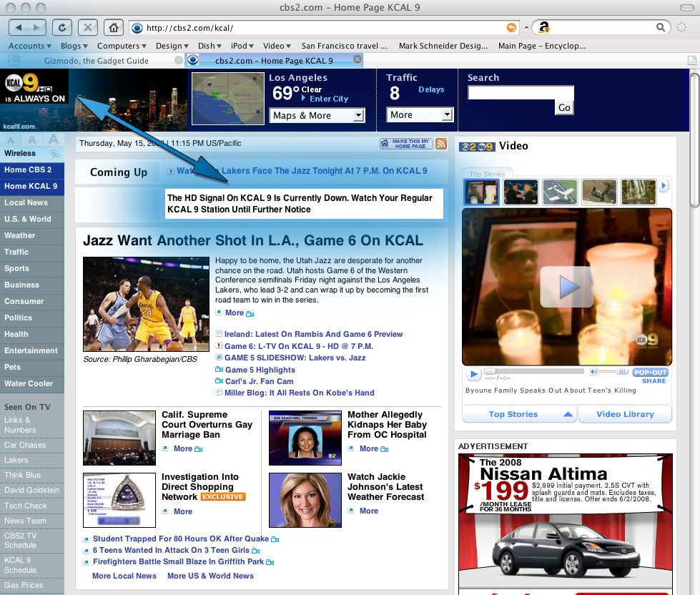The image size is (700, 595).
Task: Select the medium text size A
Action: (32, 140)
